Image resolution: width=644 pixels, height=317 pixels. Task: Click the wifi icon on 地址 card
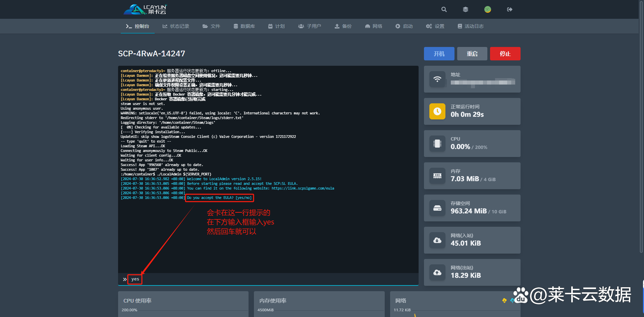click(x=437, y=79)
